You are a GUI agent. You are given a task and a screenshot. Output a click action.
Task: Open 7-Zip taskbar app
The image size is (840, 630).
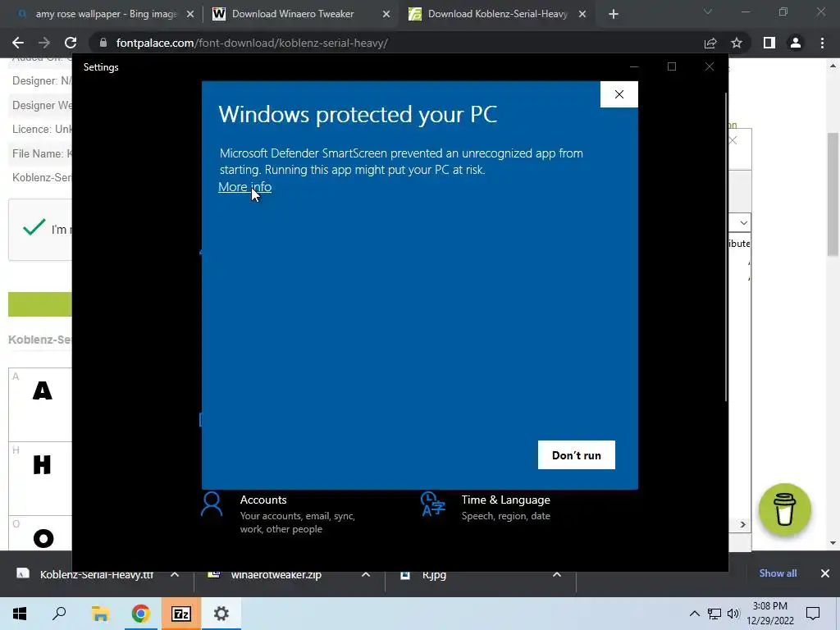point(181,614)
